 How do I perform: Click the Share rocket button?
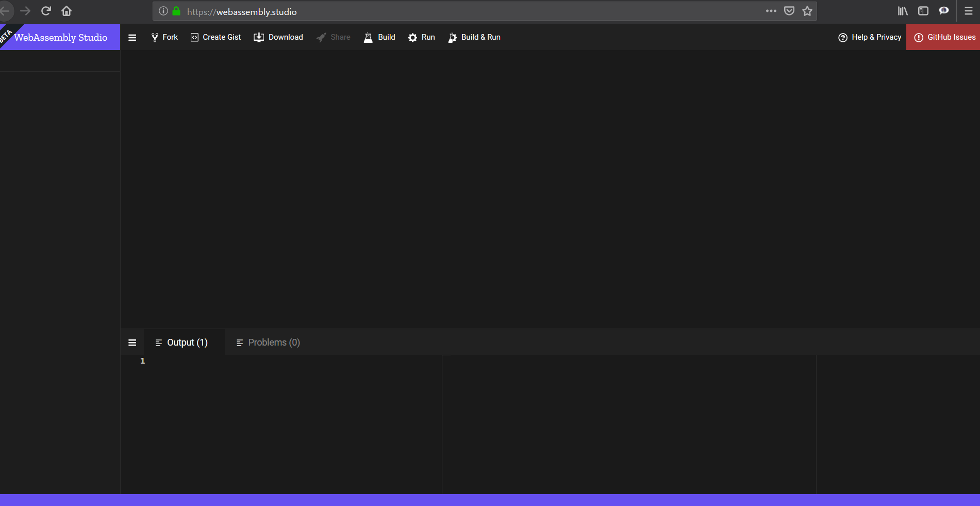tap(334, 37)
